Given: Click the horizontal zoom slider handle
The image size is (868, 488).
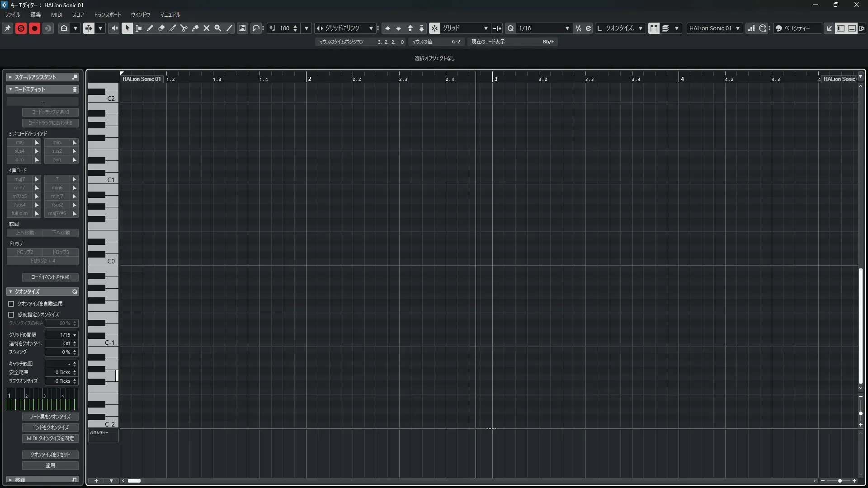Looking at the screenshot, I should click(x=840, y=481).
